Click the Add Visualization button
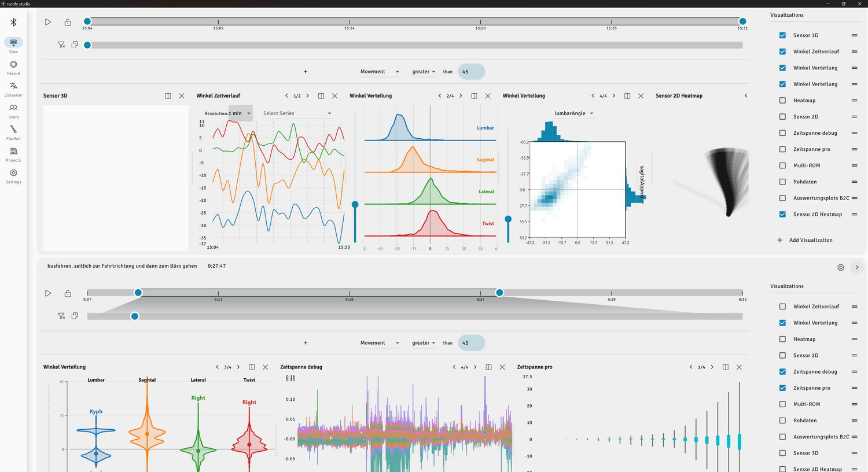The width and height of the screenshot is (868, 472). coord(806,240)
